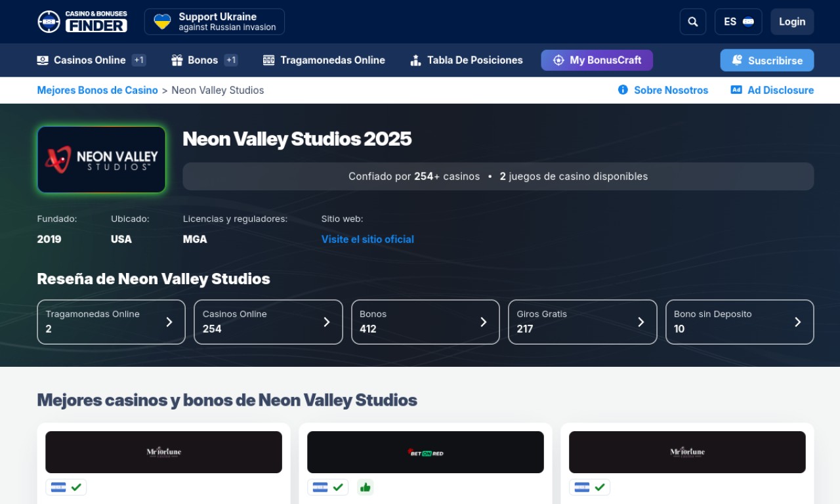Open the ES language selector

[x=738, y=22]
